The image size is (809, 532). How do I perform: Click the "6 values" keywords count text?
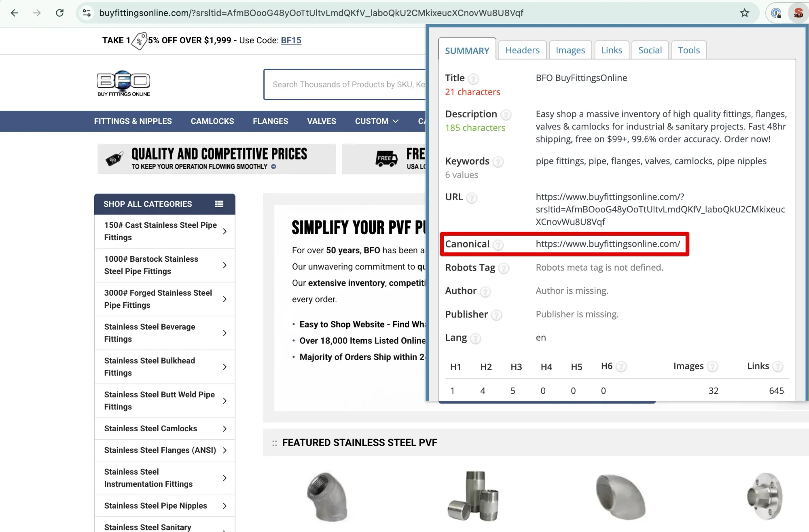click(462, 175)
